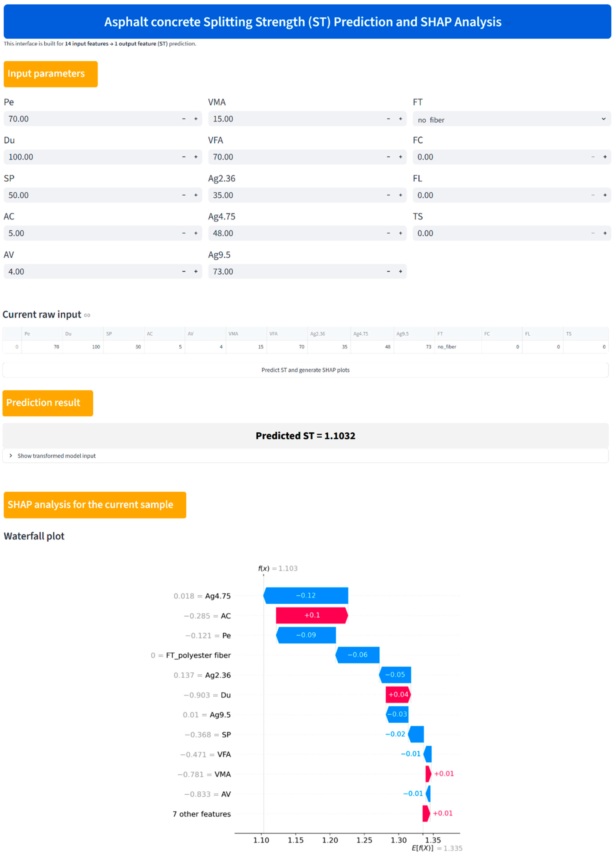Decrease VMA value with minus button
This screenshot has height=858, width=616.
tap(388, 119)
